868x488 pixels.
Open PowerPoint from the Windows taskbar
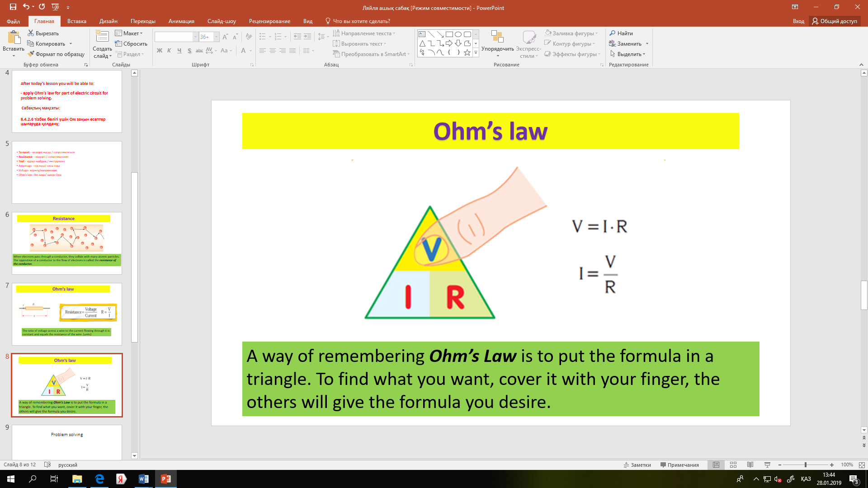click(165, 479)
